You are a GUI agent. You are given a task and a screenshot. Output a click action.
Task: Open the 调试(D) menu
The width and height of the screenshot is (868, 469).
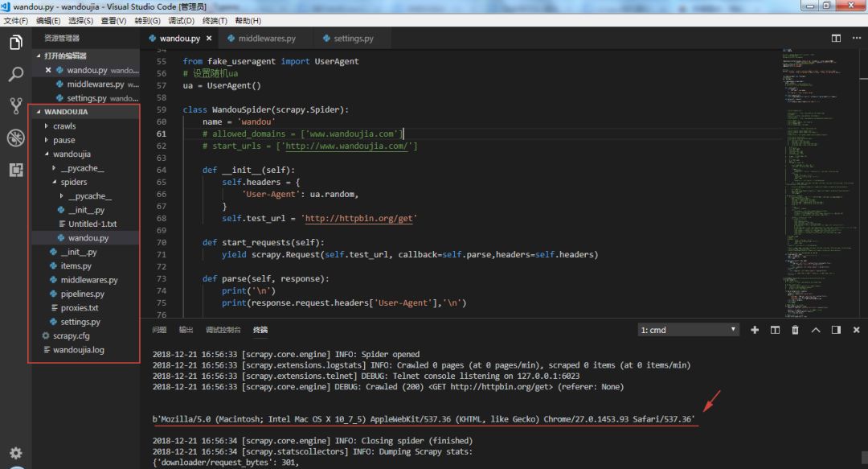(x=181, y=20)
